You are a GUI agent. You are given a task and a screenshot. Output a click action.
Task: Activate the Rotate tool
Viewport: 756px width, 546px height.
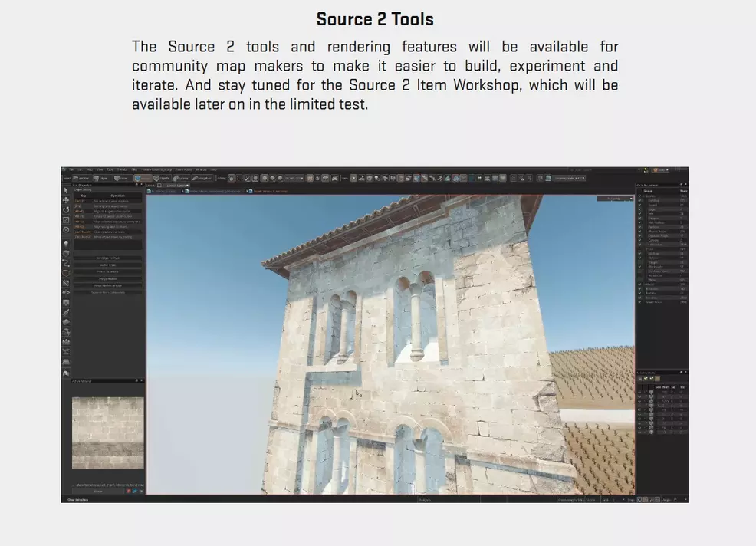[66, 209]
